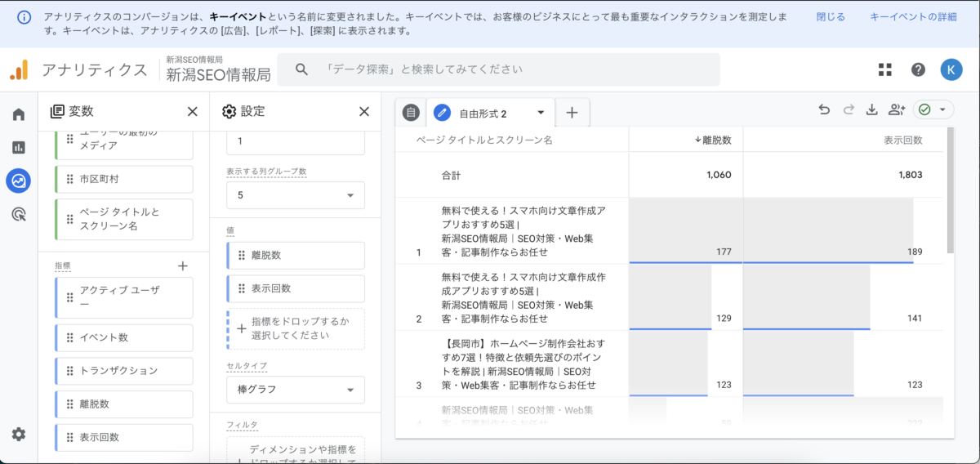Image resolution: width=980 pixels, height=464 pixels.
Task: Open the キーイベントの詳細 link
Action: click(913, 17)
